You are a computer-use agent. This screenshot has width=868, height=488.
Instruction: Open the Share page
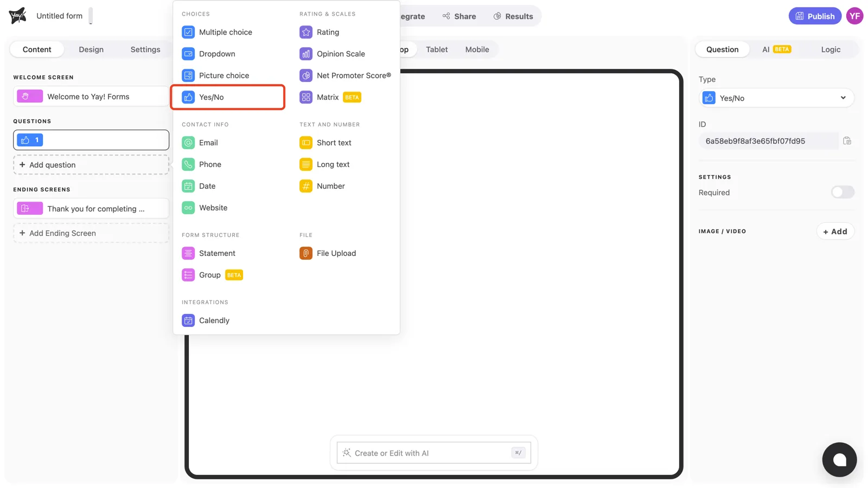click(459, 16)
